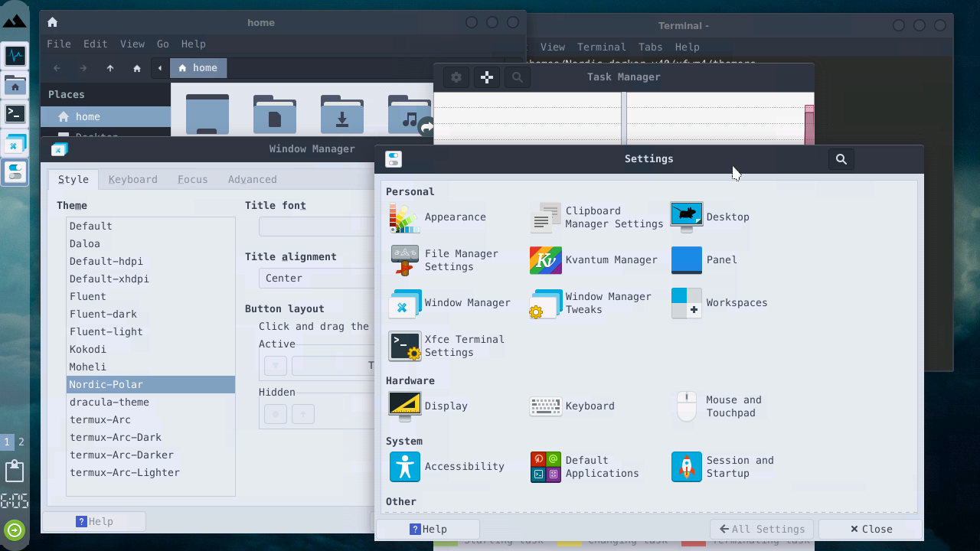This screenshot has width=980, height=551.
Task: Launch the terminal from the left dock
Action: point(15,113)
